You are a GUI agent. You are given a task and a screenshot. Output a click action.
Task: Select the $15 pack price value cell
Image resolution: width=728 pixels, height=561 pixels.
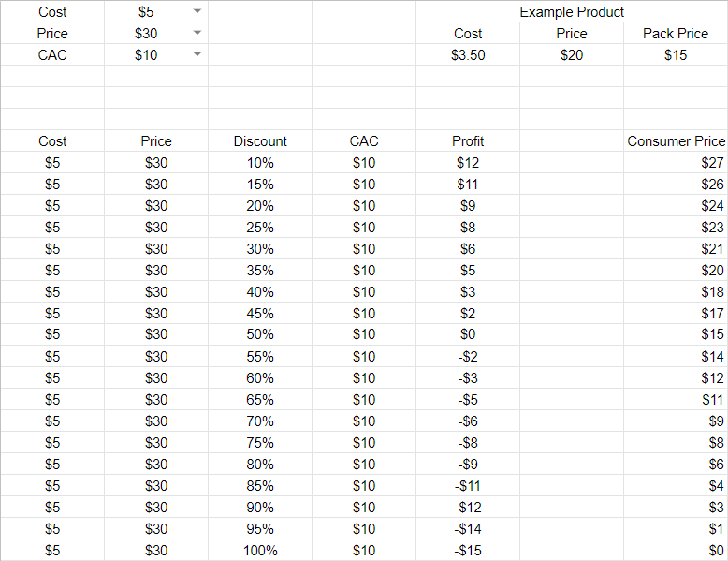676,54
